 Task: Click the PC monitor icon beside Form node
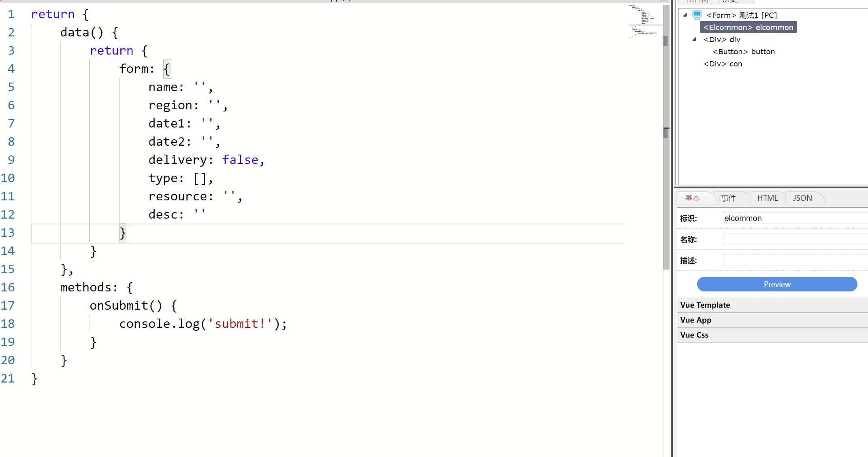[x=697, y=15]
